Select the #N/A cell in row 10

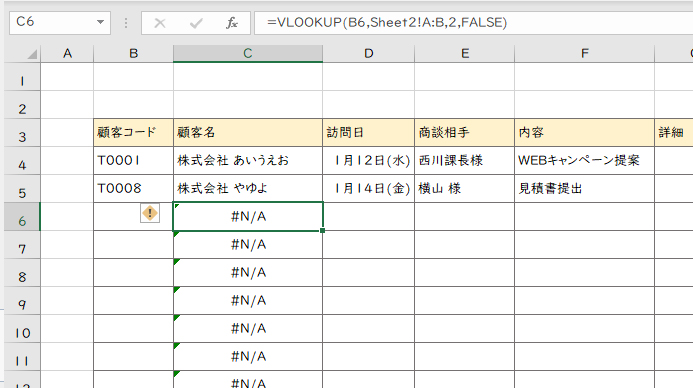coord(248,329)
